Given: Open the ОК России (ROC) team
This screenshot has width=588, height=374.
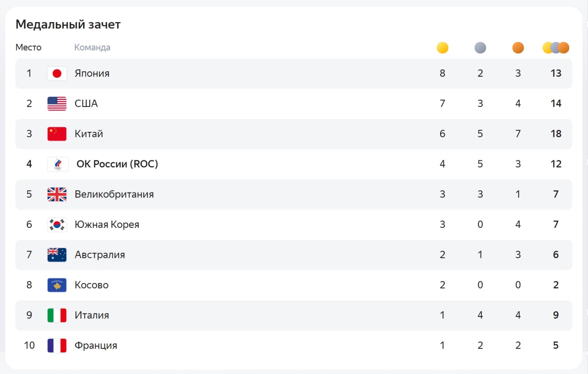Looking at the screenshot, I should point(117,164).
